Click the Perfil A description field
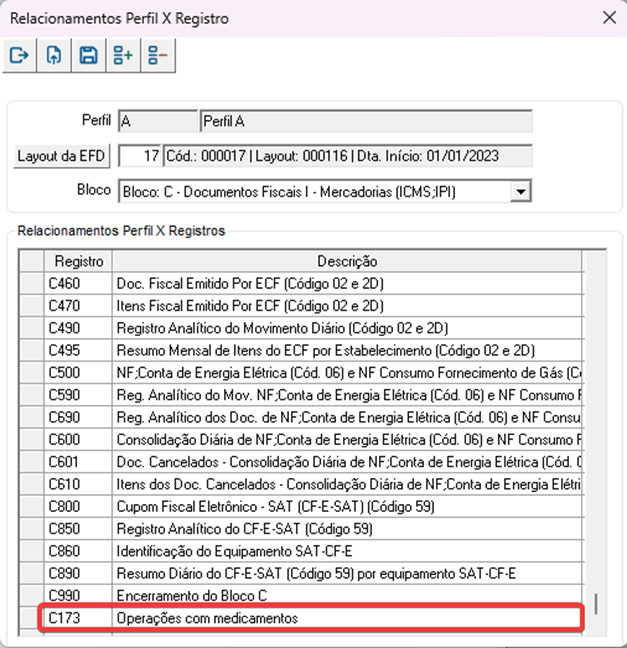Screen dimensions: 627x648 click(x=366, y=121)
